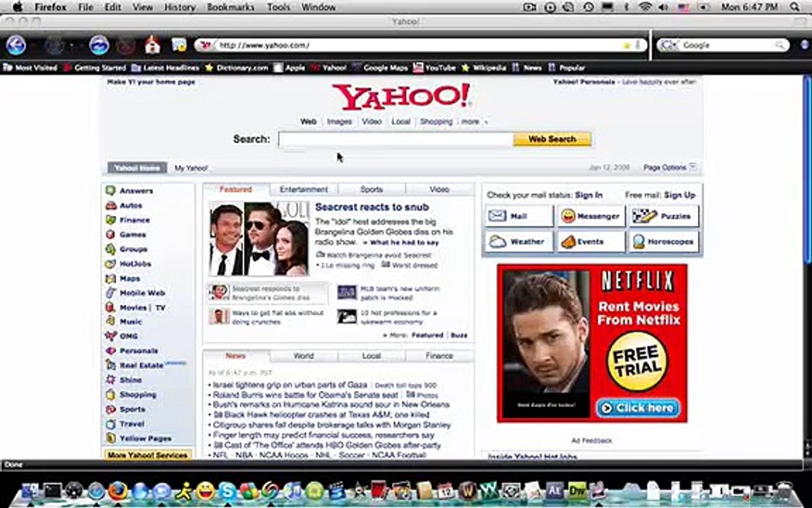The width and height of the screenshot is (812, 508).
Task: Click the Sign In mail link
Action: point(589,195)
